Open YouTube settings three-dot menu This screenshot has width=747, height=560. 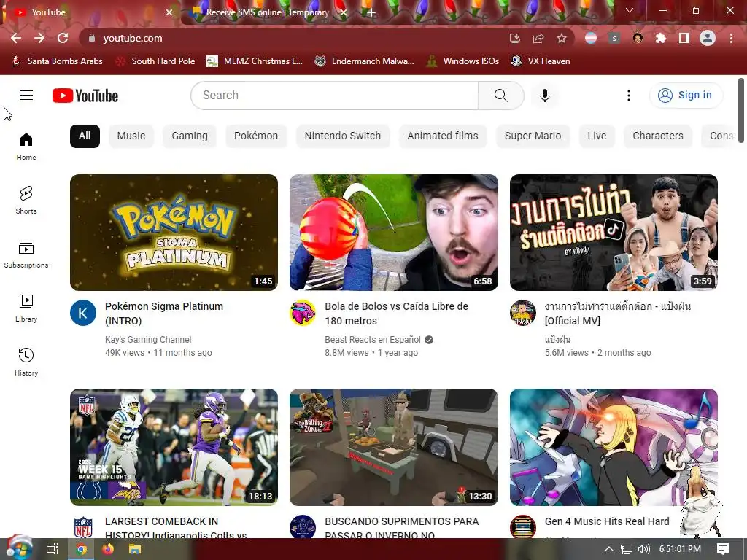(x=628, y=96)
